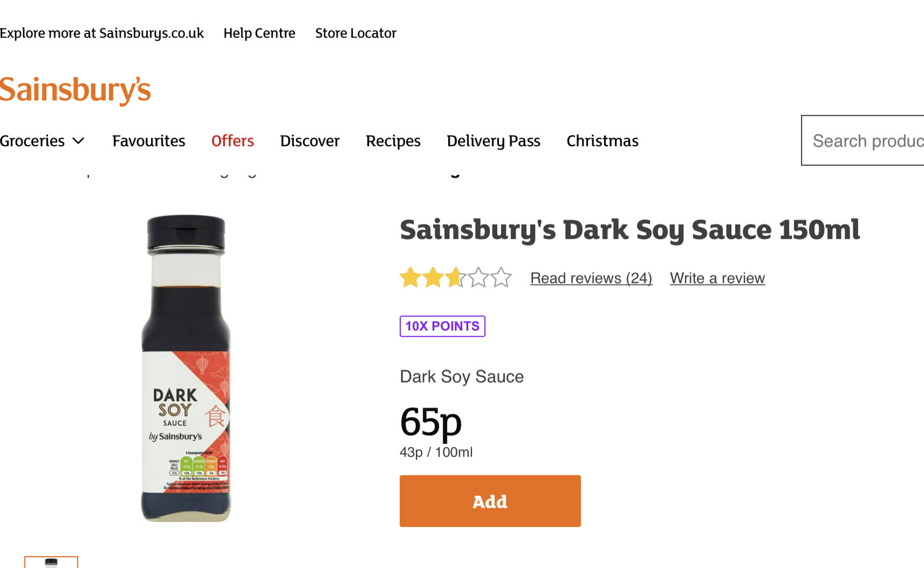Screen dimensions: 924x568
Task: Click the second rating star
Action: (433, 278)
